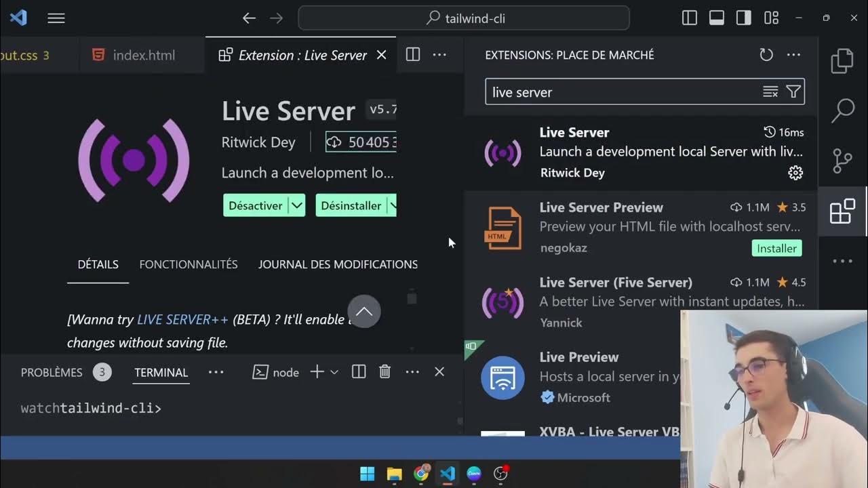
Task: Show more panel tabs ellipsis
Action: [216, 372]
